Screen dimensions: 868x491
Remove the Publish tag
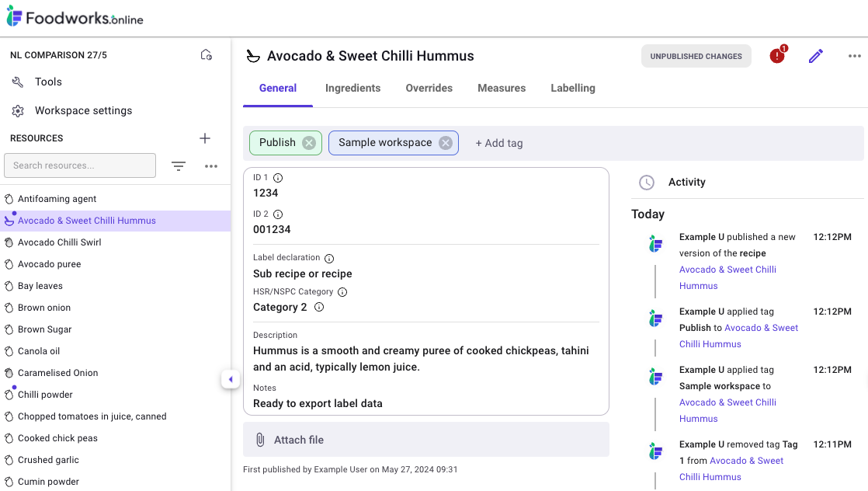[x=309, y=143]
